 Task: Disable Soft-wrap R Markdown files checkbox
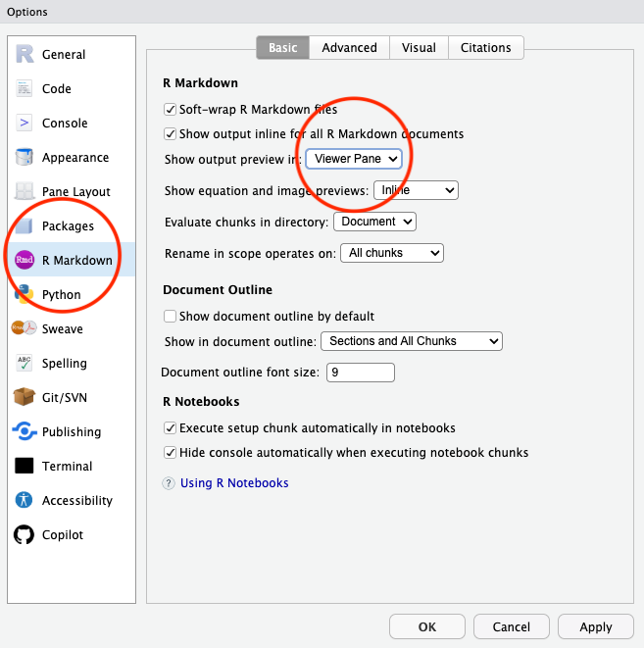pos(171,110)
